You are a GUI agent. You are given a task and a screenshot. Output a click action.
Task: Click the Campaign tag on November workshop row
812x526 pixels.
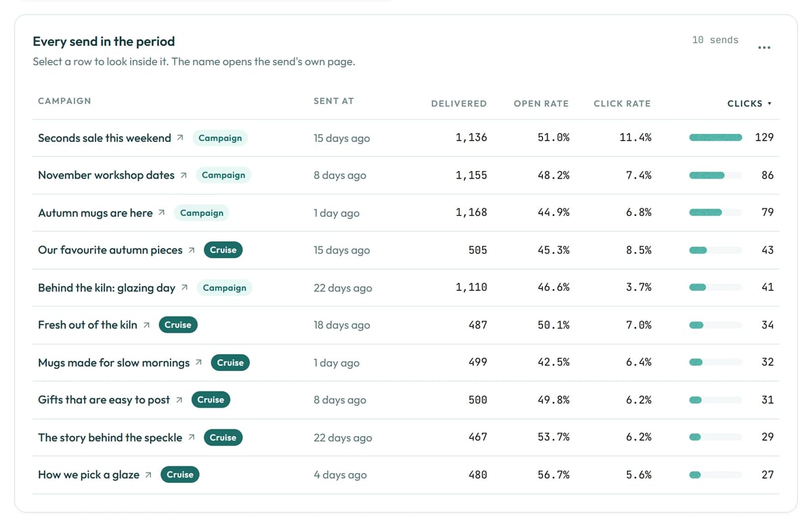(x=223, y=175)
